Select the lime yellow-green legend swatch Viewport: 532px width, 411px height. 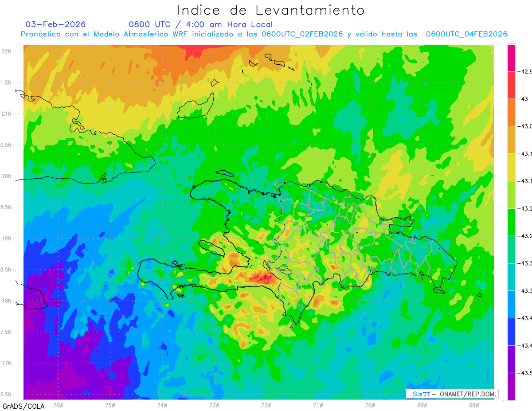(x=511, y=195)
